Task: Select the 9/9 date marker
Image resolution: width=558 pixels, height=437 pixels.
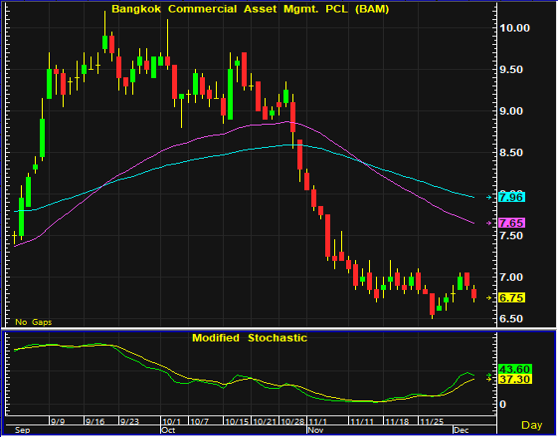Action: pos(58,422)
